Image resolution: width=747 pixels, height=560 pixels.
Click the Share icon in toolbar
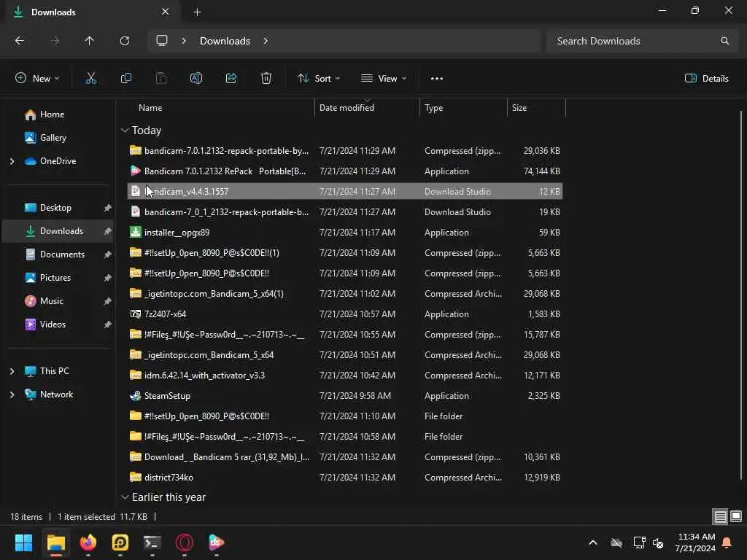231,79
